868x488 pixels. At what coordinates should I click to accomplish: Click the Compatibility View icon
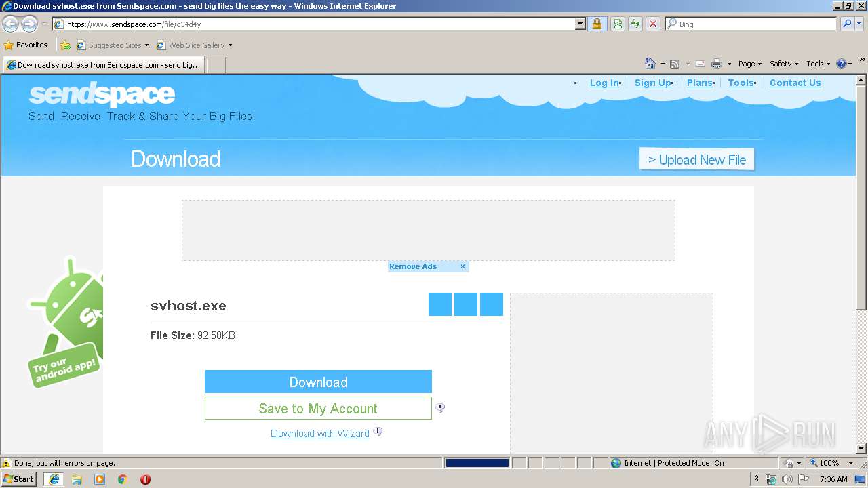coord(618,24)
